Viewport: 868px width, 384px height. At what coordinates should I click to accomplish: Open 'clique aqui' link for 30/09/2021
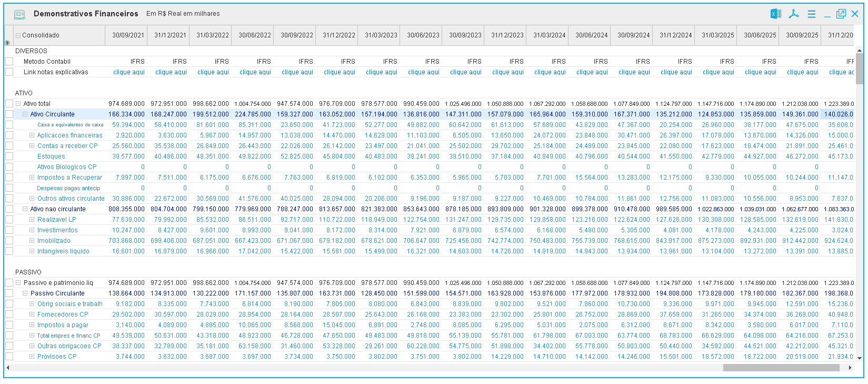coord(129,72)
